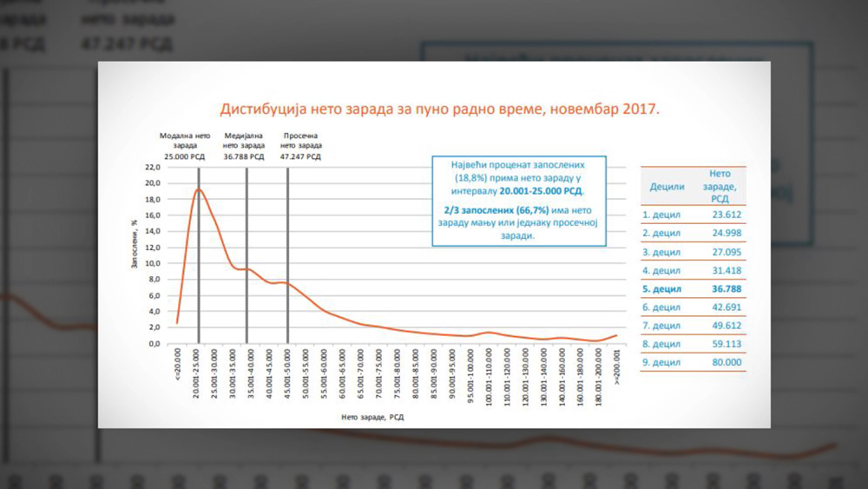The width and height of the screenshot is (868, 489).
Task: Click the 'Просечна нето зарада' label
Action: (302, 146)
